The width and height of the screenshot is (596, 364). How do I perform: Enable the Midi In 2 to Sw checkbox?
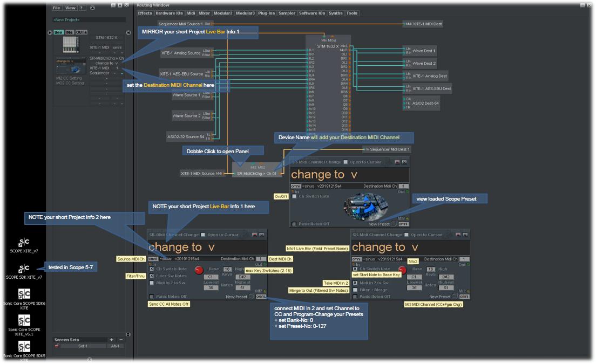pos(152,282)
